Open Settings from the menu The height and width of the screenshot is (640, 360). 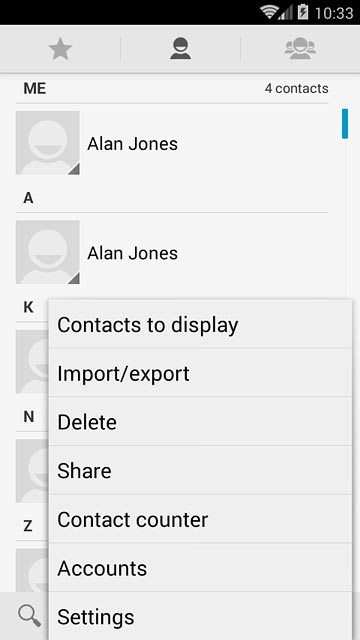[x=200, y=616]
